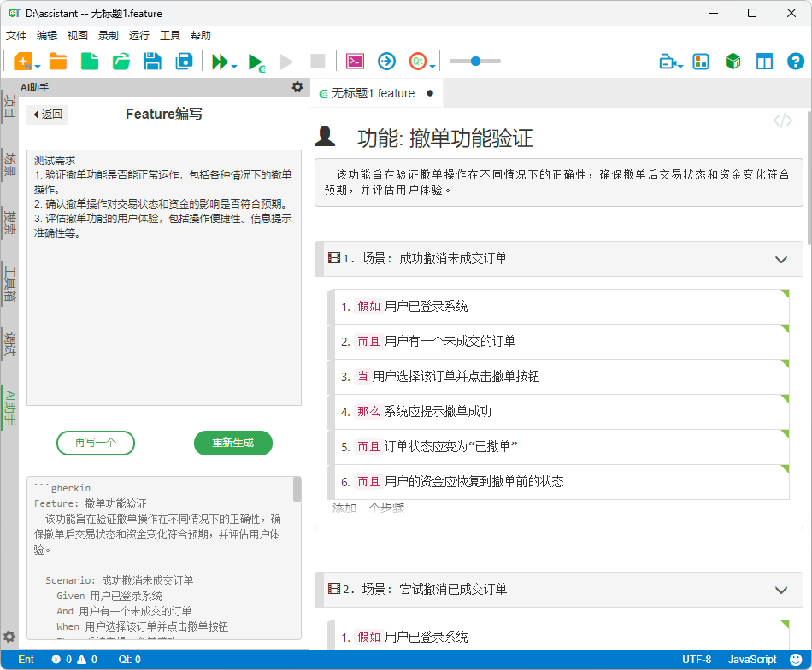Open AI助手 panel settings gear
This screenshot has height=670, width=812.
tap(297, 86)
